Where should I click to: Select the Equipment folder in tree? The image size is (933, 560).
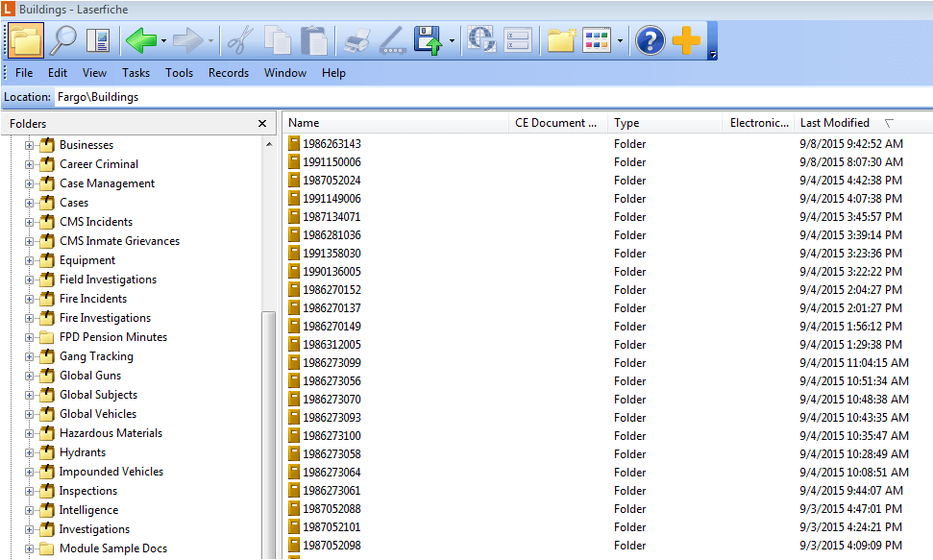[86, 260]
